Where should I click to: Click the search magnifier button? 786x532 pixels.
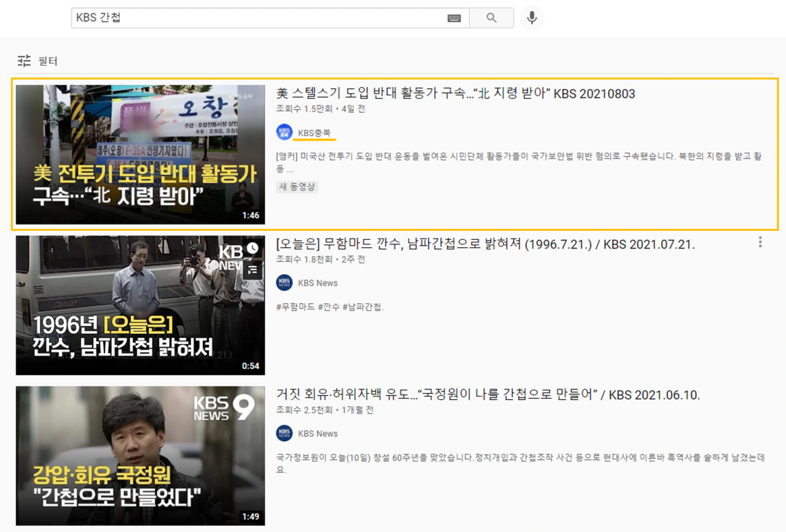click(491, 18)
